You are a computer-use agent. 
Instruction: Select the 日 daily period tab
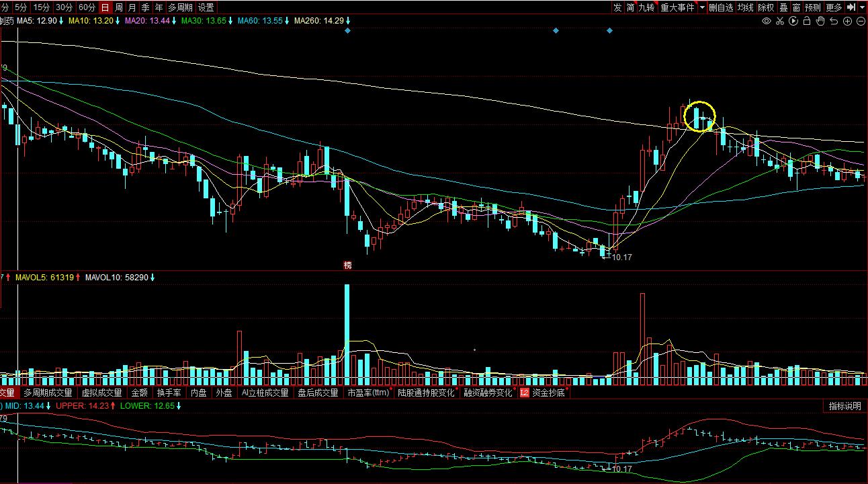105,7
